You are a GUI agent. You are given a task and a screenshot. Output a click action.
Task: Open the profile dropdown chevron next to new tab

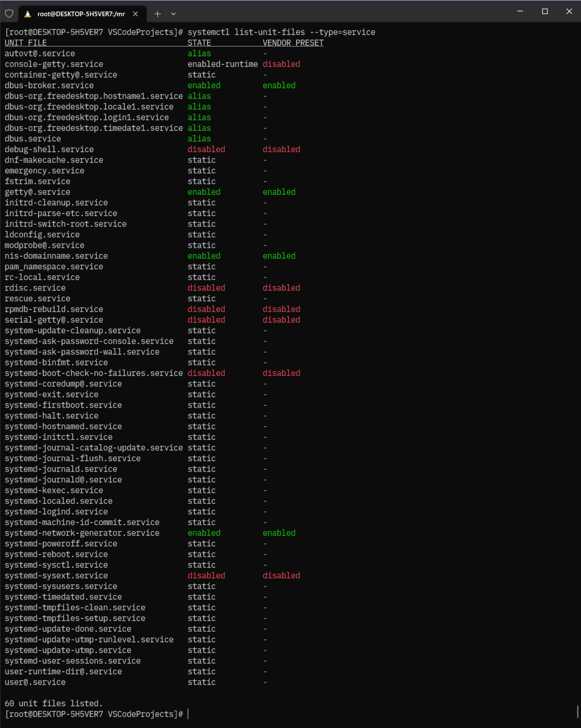(173, 14)
